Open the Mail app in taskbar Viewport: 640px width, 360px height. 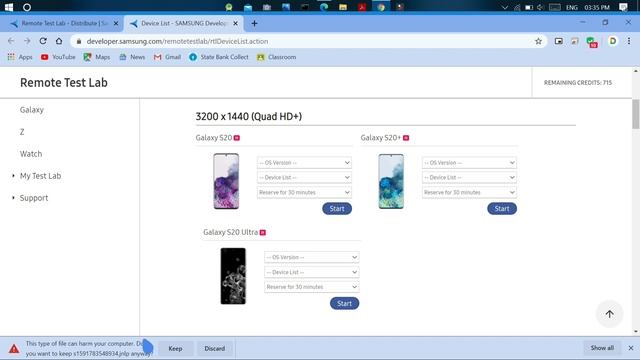tap(248, 7)
